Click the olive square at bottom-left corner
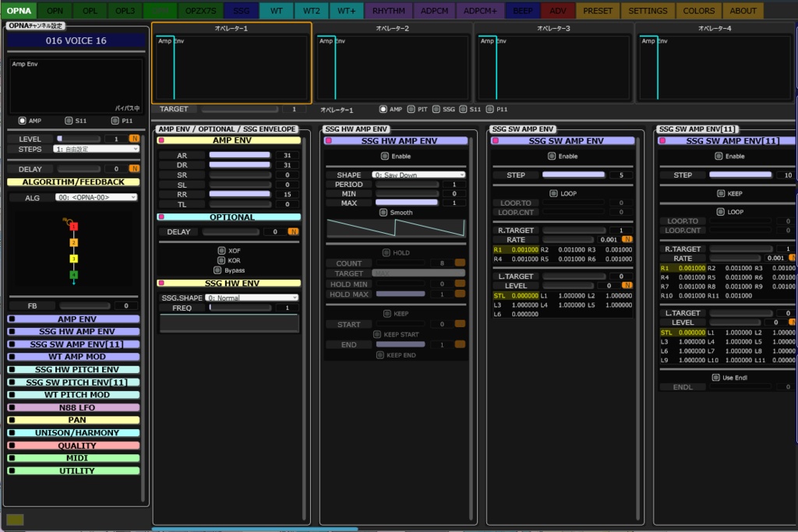 (x=15, y=520)
